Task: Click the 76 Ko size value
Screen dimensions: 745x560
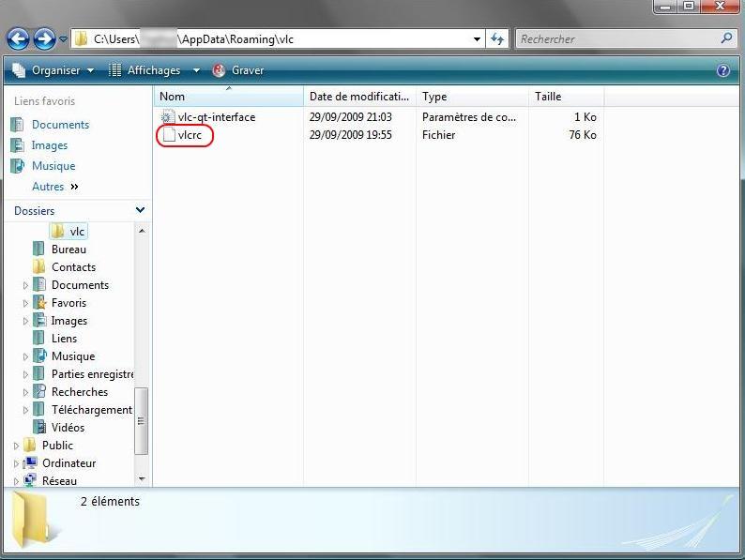Action: click(x=583, y=135)
